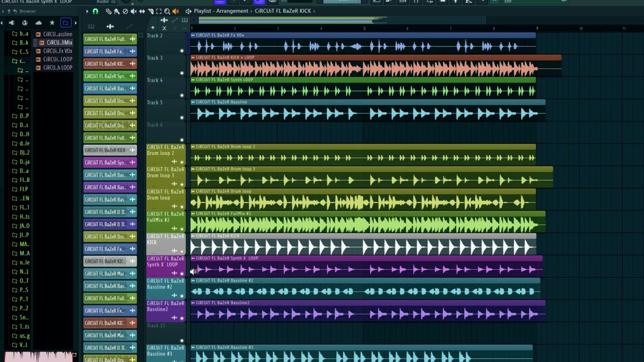Select the pencil Draw tool
The image size is (644, 362).
(x=109, y=11)
